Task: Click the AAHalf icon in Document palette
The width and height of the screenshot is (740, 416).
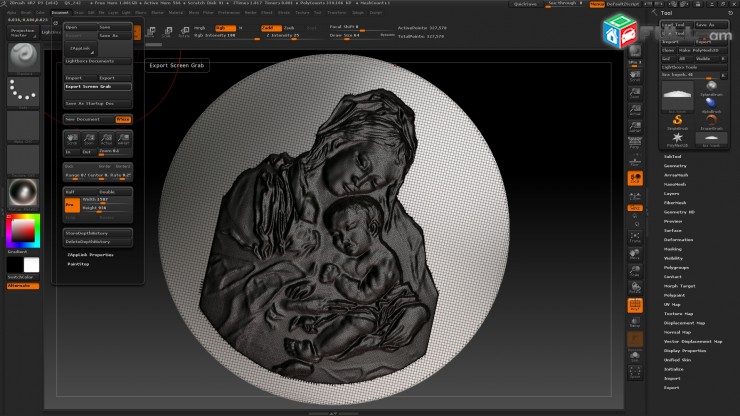Action: tap(123, 139)
